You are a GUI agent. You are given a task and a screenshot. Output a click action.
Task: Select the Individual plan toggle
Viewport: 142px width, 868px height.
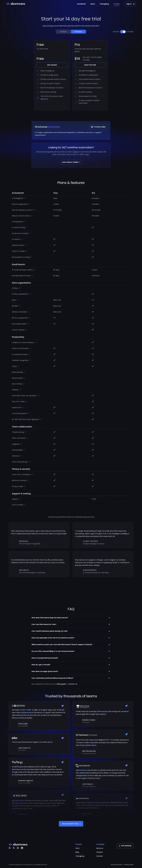(78, 32)
